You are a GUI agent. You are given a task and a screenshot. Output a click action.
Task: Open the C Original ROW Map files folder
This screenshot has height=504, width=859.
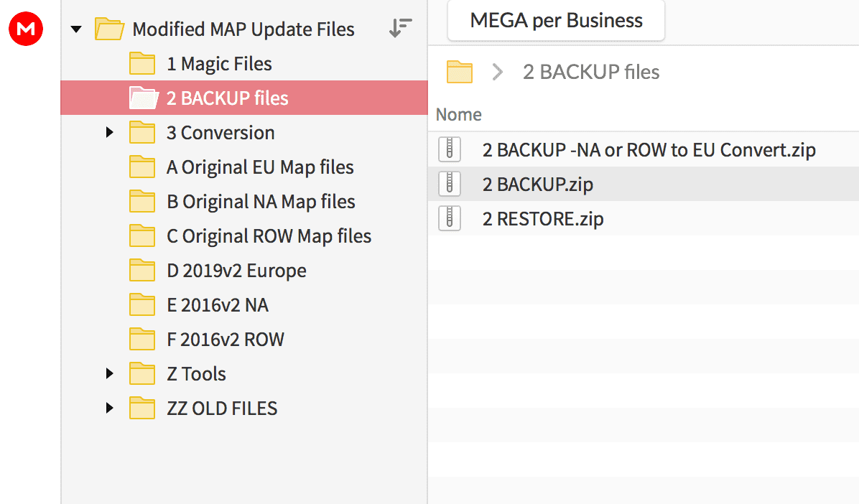pos(269,236)
